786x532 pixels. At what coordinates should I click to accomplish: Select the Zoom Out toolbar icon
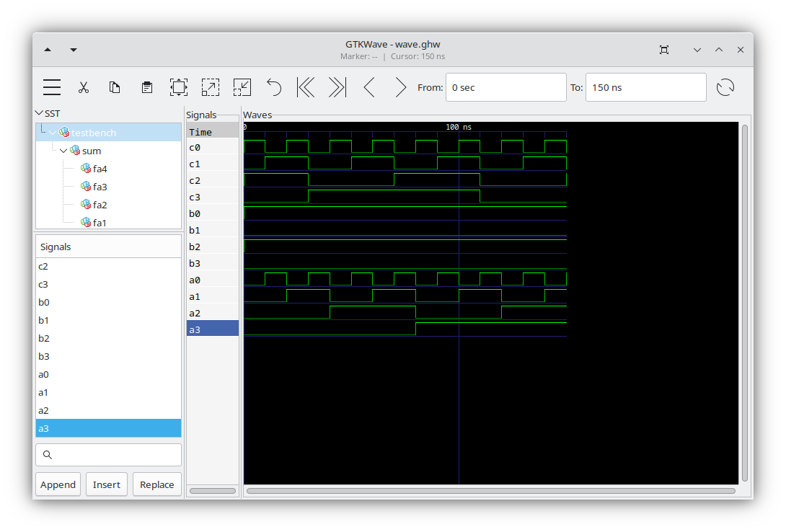pyautogui.click(x=242, y=87)
